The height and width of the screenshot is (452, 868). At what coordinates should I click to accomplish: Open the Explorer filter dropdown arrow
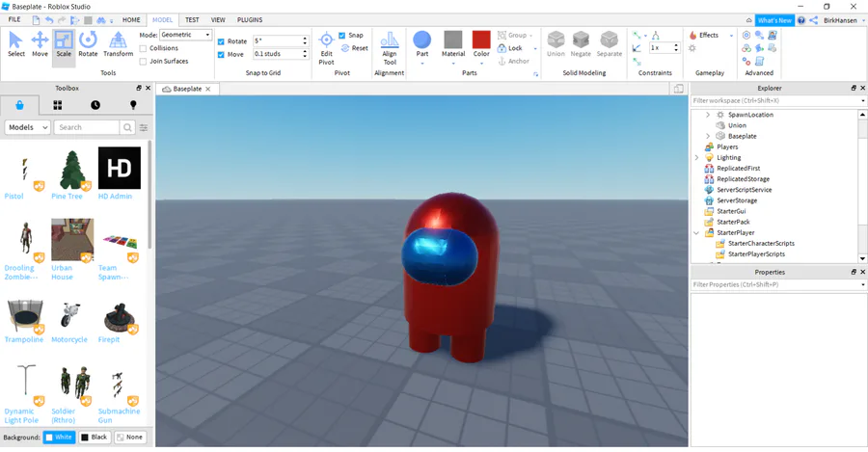pos(863,100)
